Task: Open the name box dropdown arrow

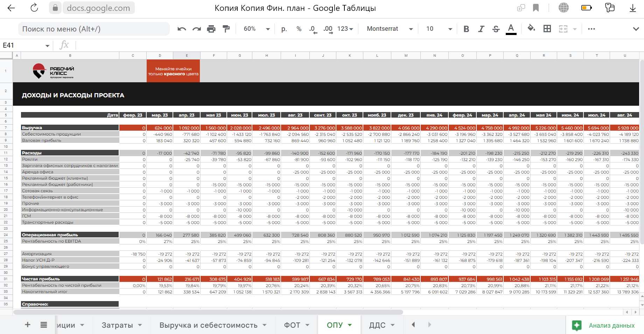Action: click(47, 46)
